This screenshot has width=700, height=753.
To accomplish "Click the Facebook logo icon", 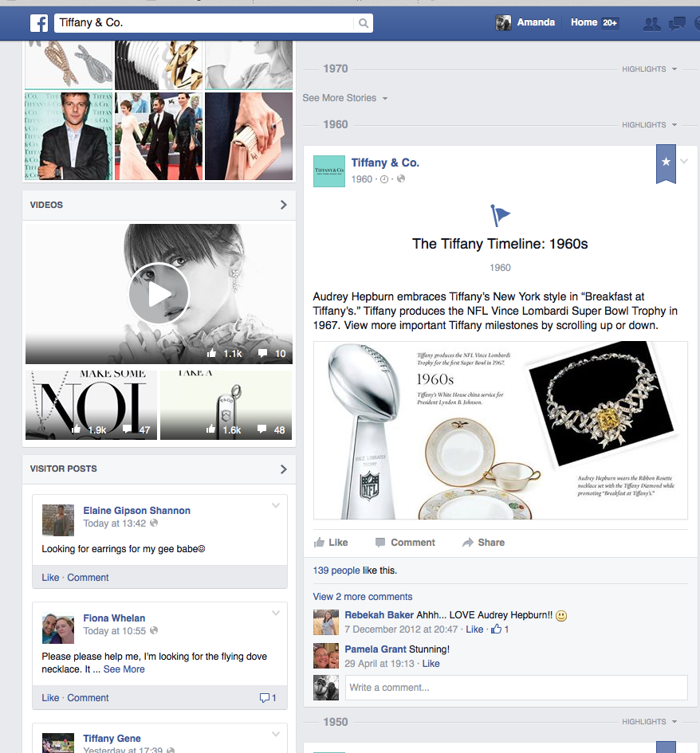I will [x=39, y=23].
